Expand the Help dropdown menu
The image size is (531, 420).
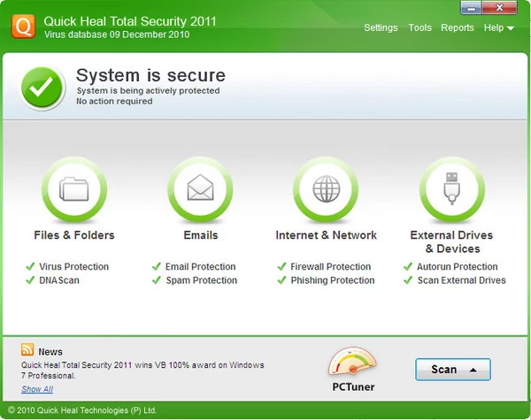[499, 27]
